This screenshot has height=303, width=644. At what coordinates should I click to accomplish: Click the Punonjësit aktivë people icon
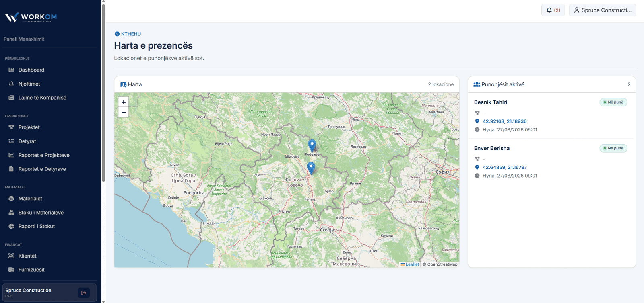pos(477,84)
